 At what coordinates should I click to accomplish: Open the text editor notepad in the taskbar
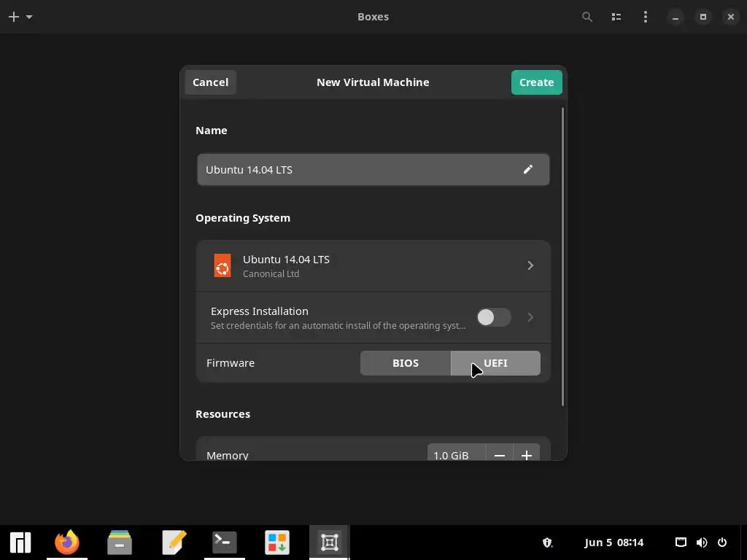(x=174, y=542)
